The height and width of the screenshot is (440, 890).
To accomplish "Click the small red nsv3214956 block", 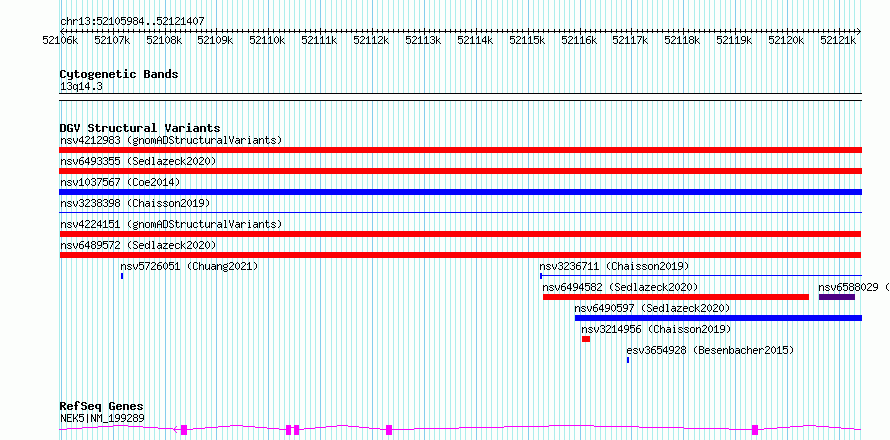I will coord(586,339).
